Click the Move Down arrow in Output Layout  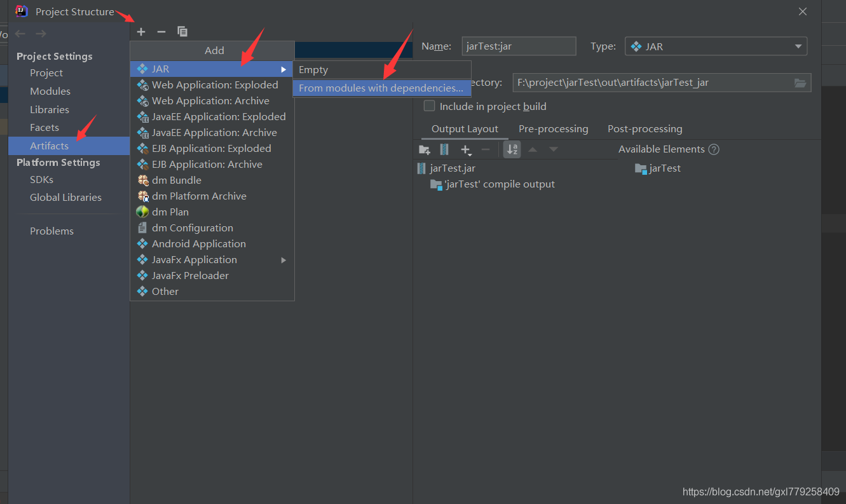click(554, 149)
